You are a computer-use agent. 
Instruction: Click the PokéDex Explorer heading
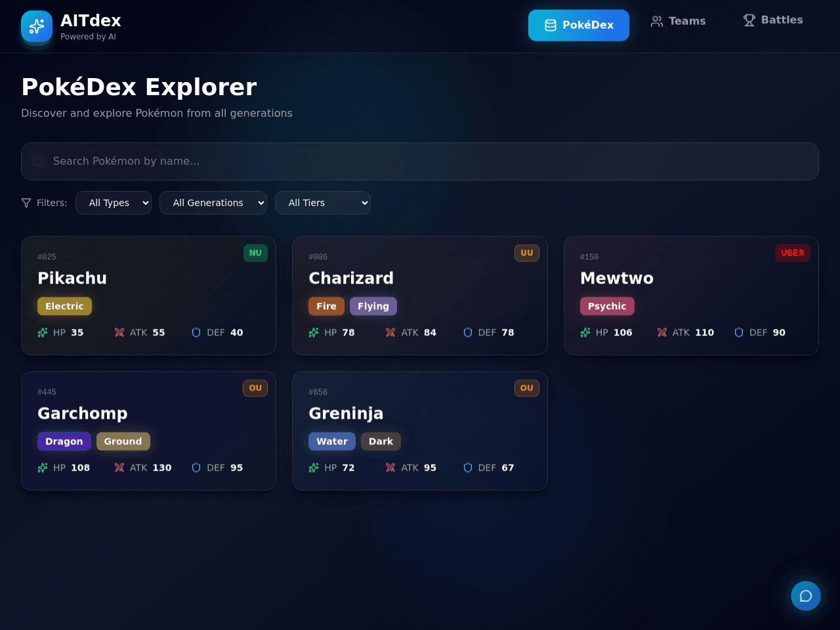pos(139,87)
